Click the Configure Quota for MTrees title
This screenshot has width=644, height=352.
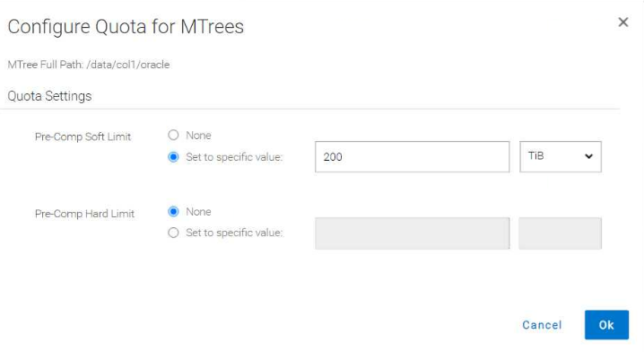[x=126, y=27]
